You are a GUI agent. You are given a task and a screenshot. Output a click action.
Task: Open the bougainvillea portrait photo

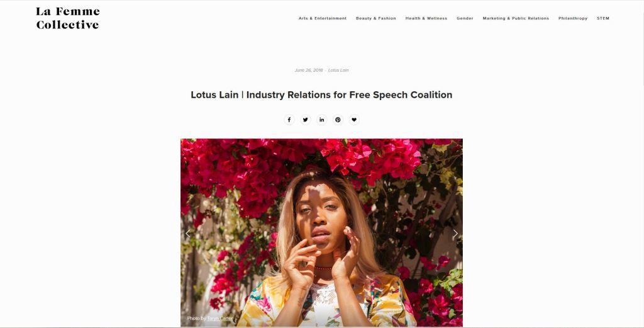(x=321, y=233)
